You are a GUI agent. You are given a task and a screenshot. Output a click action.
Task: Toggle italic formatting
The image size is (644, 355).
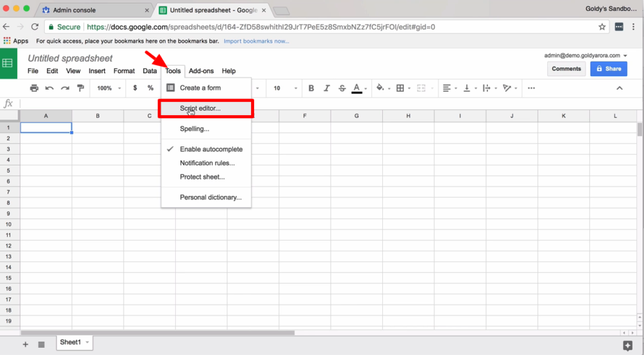tap(327, 88)
